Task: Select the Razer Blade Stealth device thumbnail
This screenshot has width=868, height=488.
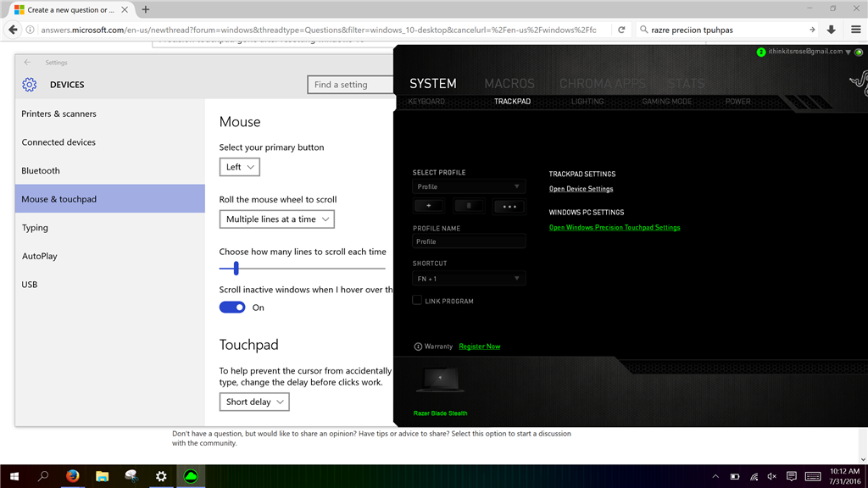Action: [440, 380]
